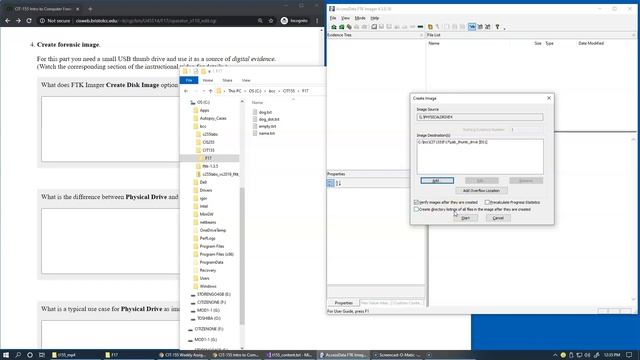This screenshot has width=640, height=360.
Task: Click Chrome three-dot menu icon
Action: tap(317, 20)
